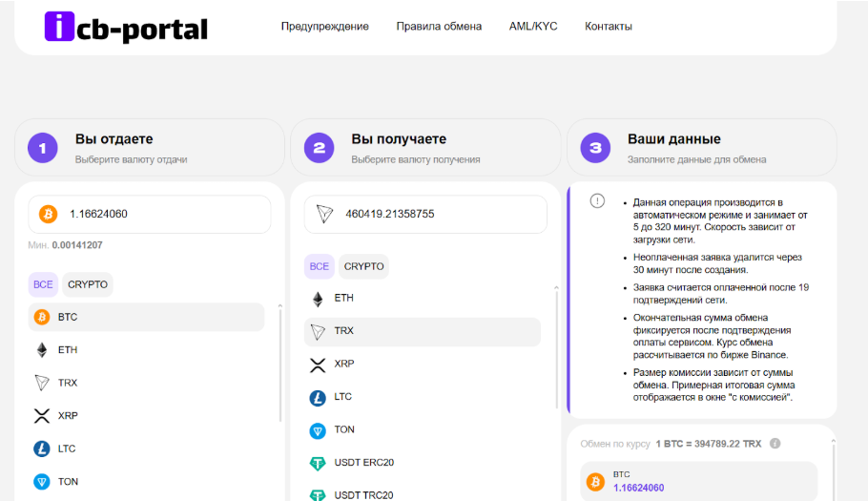Click TON icon in receive list
This screenshot has height=501, width=868.
(318, 430)
